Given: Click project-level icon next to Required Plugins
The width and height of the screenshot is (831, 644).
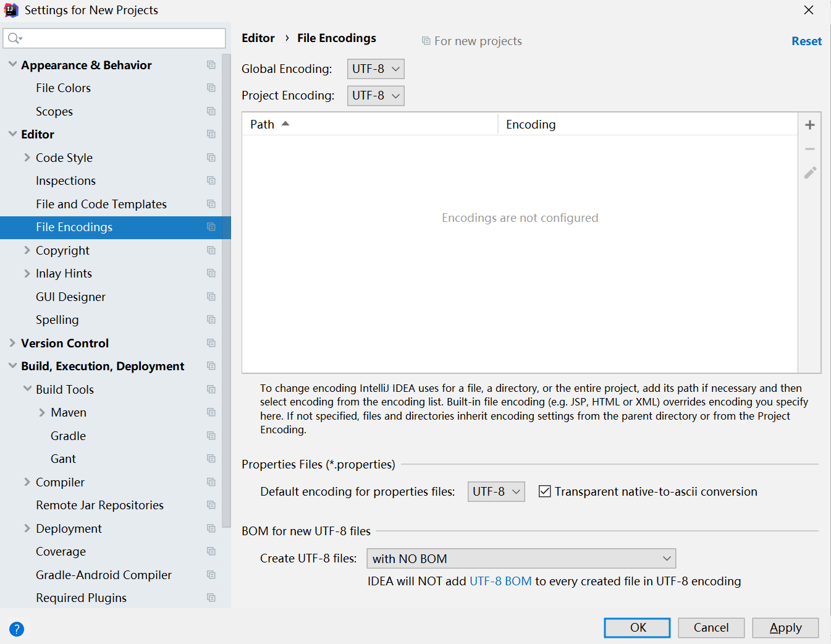Looking at the screenshot, I should pos(211,598).
